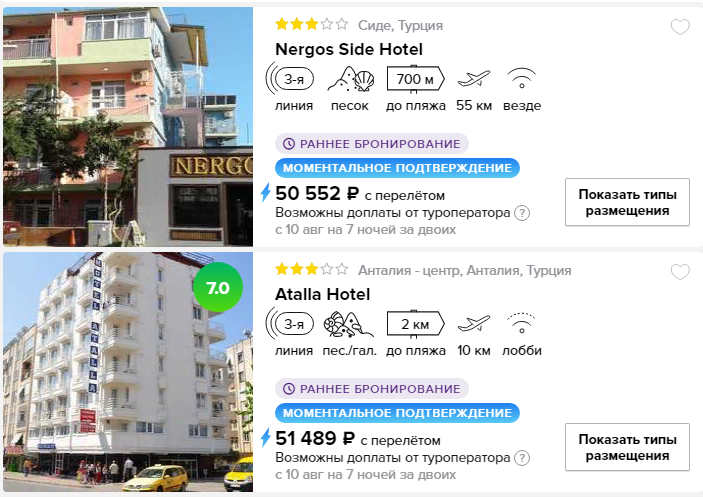Image resolution: width=703 pixels, height=497 pixels.
Task: Click the 700 m beach distance sign
Action: click(x=415, y=79)
